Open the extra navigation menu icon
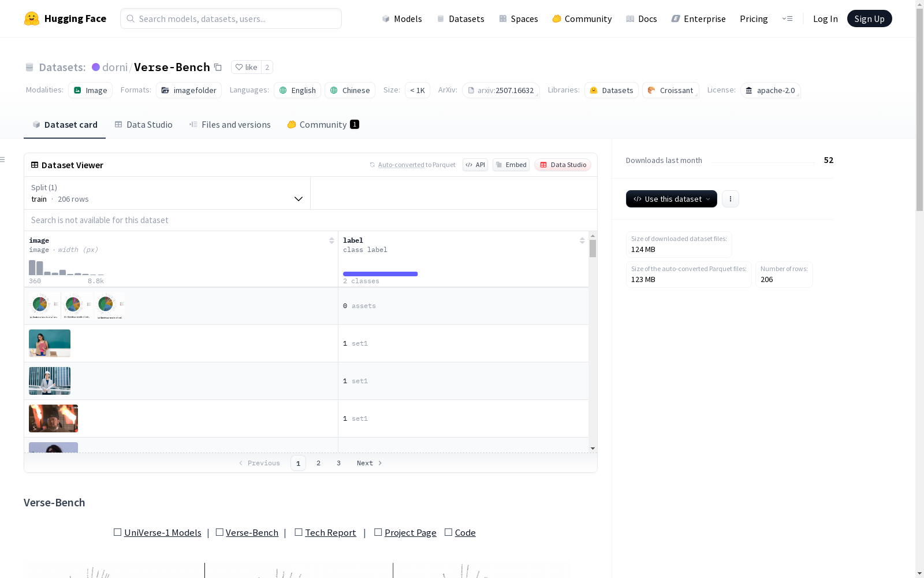Screen dimensions: 924x578 [x=787, y=18]
